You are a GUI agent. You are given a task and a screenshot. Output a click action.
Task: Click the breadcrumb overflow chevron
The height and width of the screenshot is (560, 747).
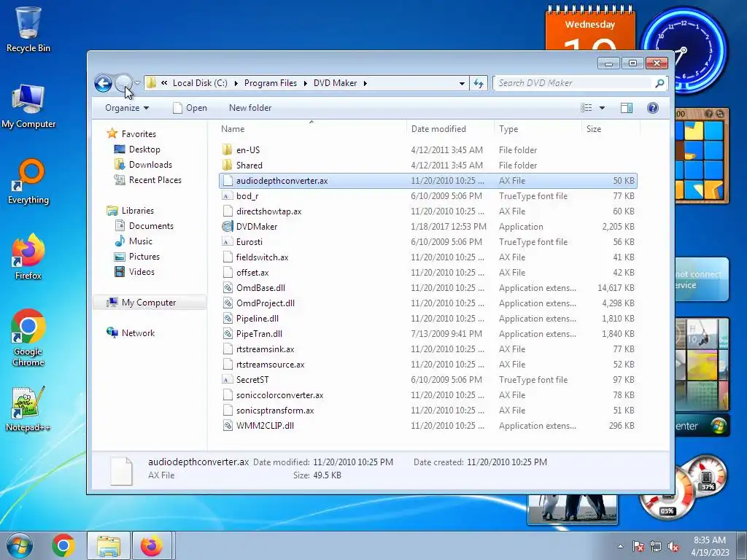tap(164, 83)
